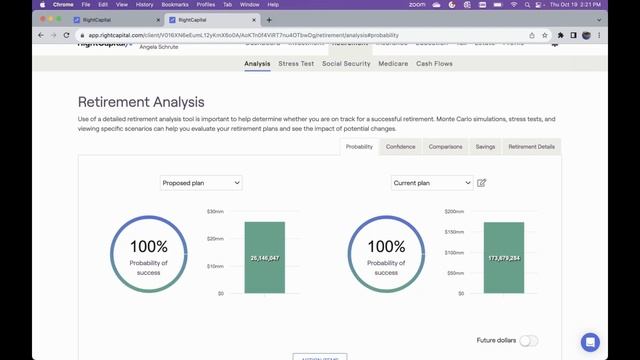Viewport: 640px width, 360px height.
Task: Click the date and time in menu bar
Action: pos(575,5)
